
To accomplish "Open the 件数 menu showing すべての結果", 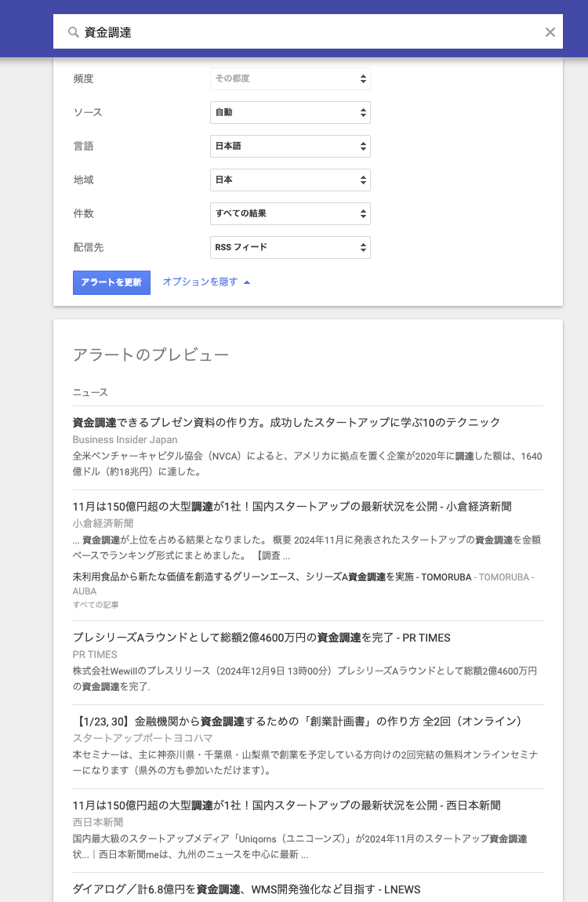I will (x=290, y=213).
